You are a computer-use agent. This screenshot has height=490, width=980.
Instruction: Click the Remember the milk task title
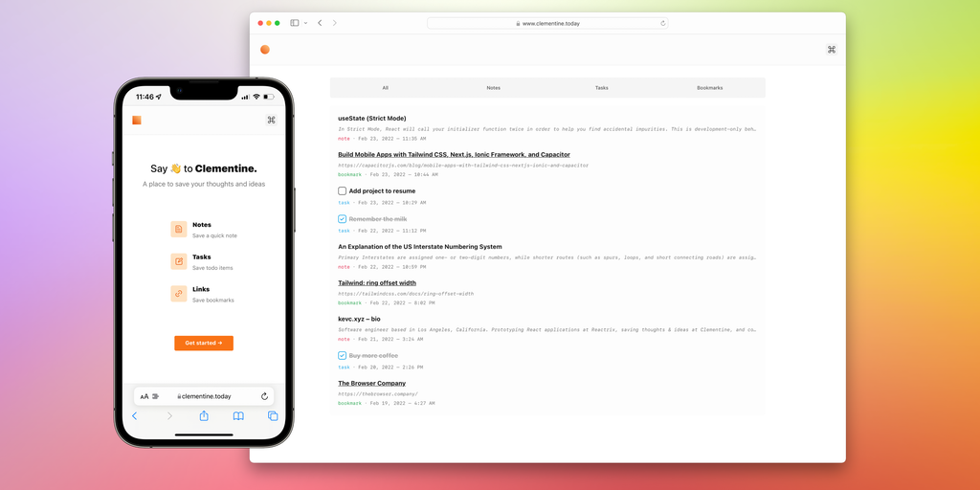pos(377,219)
